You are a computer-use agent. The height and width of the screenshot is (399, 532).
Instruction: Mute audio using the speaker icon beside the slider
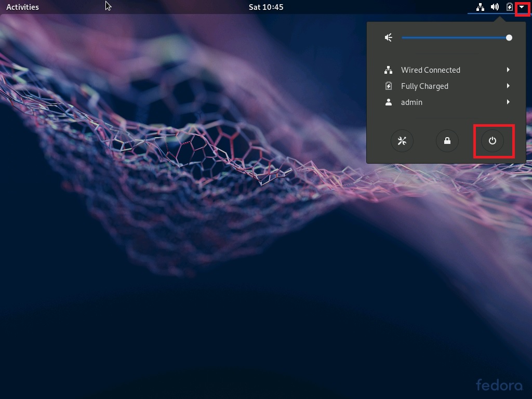[389, 37]
